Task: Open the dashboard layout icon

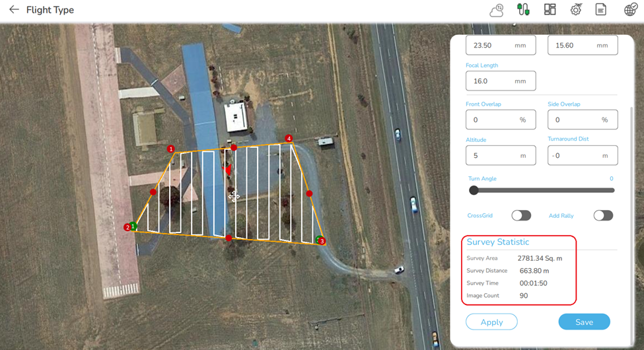Action: pos(550,9)
